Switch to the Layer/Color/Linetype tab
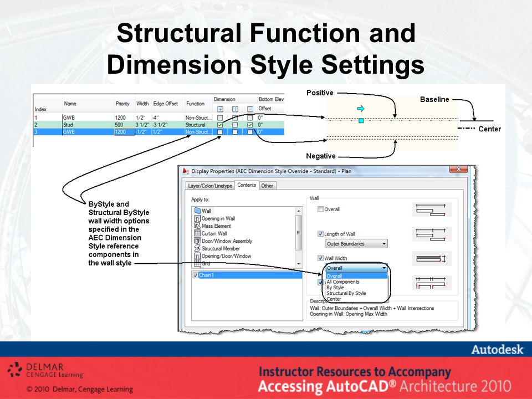This screenshot has height=399, width=532. click(x=210, y=186)
